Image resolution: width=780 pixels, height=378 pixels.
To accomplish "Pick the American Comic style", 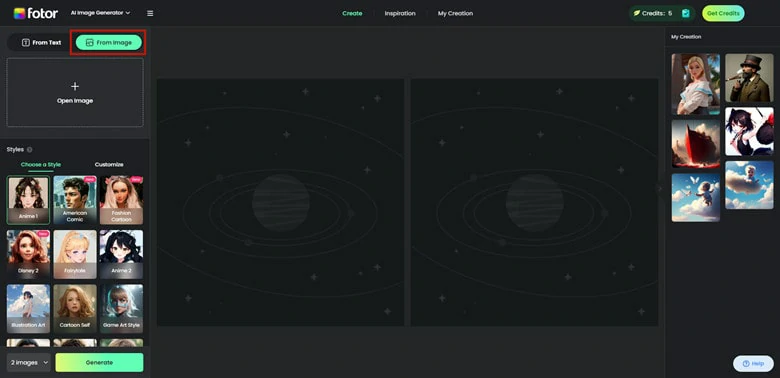I will 75,200.
